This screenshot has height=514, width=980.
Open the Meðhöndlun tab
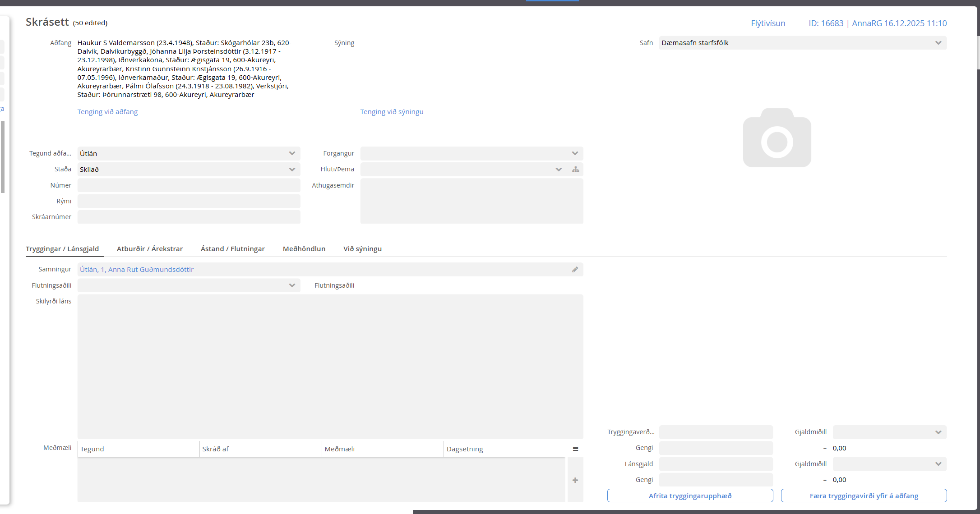point(304,249)
